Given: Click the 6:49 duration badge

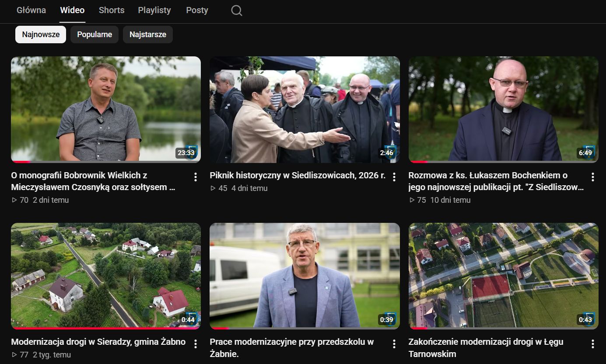Looking at the screenshot, I should (585, 153).
